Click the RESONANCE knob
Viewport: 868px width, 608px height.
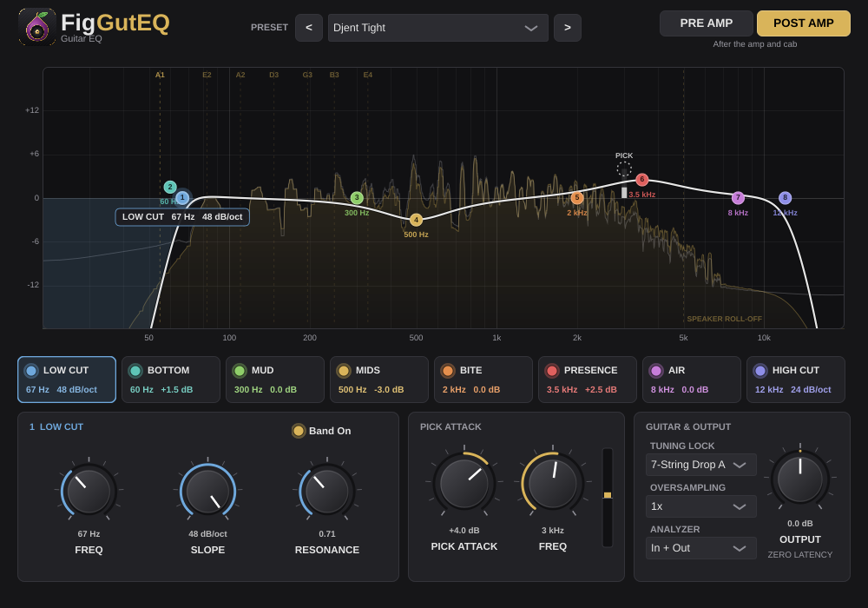pyautogui.click(x=326, y=491)
